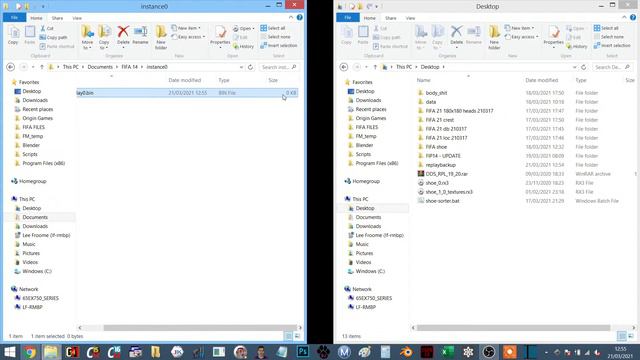Refresh the instance0 folder view
Screen dimensions: 640x360
point(251,67)
